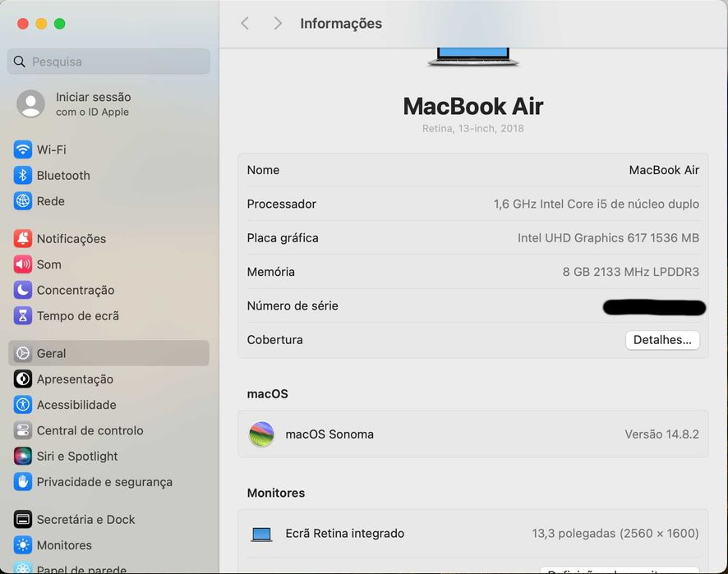Click the macOS section heading

point(267,393)
